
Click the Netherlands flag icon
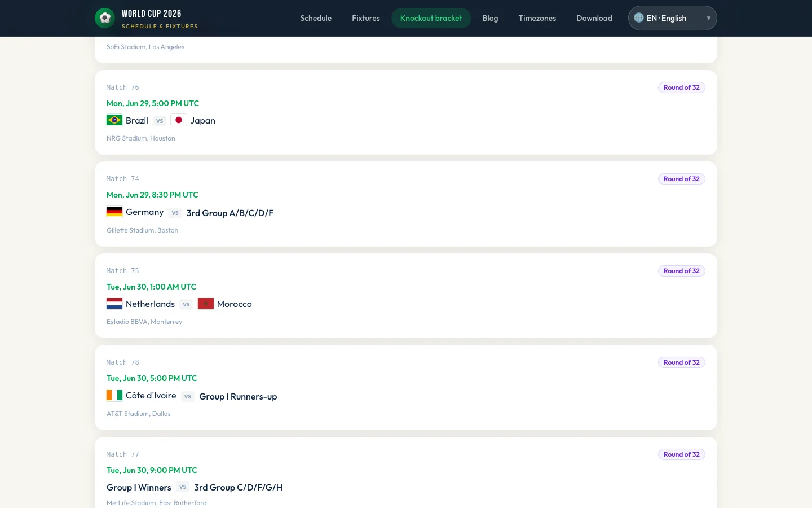[x=114, y=304]
